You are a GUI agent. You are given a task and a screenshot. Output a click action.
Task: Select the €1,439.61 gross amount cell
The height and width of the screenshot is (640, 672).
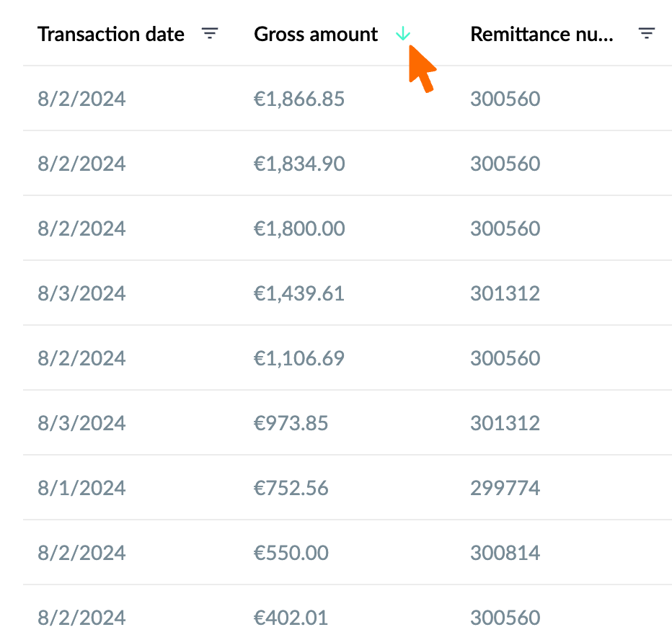tap(299, 293)
